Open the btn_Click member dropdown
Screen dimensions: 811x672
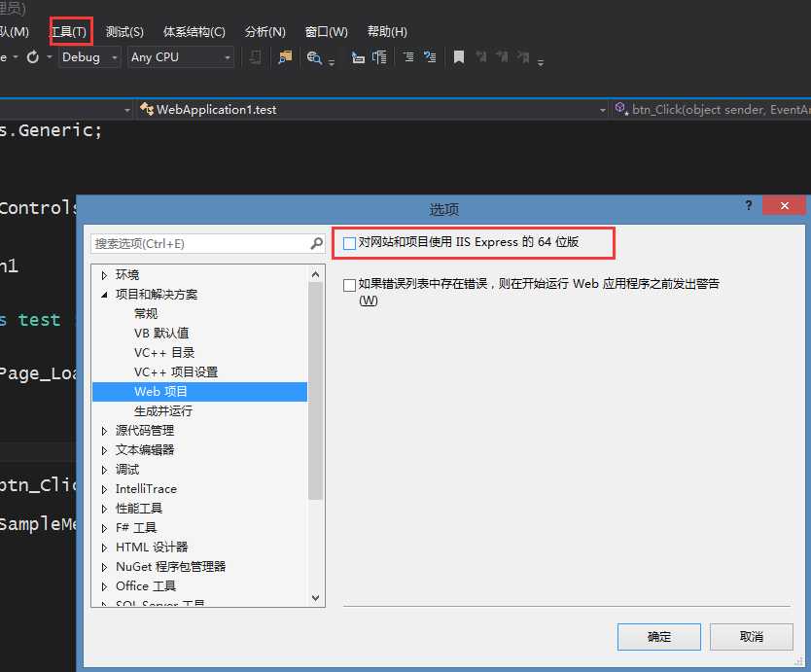coord(711,110)
